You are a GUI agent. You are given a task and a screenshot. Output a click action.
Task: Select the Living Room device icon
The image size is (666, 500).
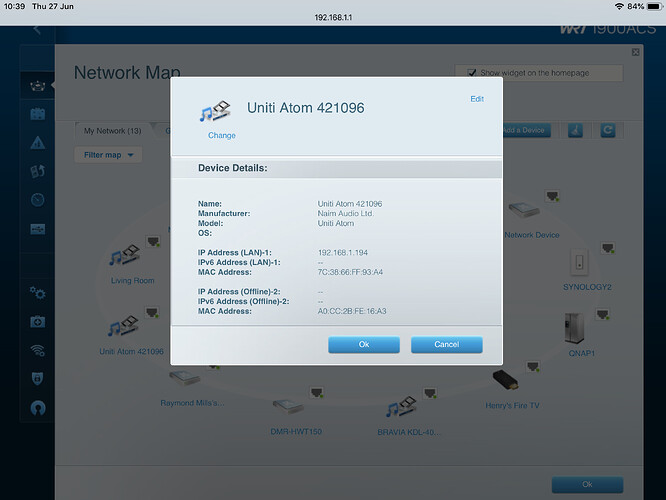(125, 256)
